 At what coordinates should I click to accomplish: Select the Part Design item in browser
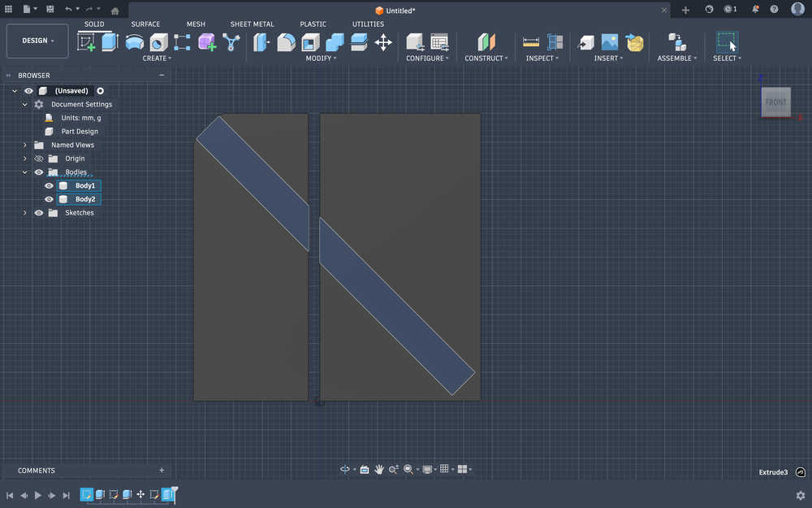(x=80, y=132)
